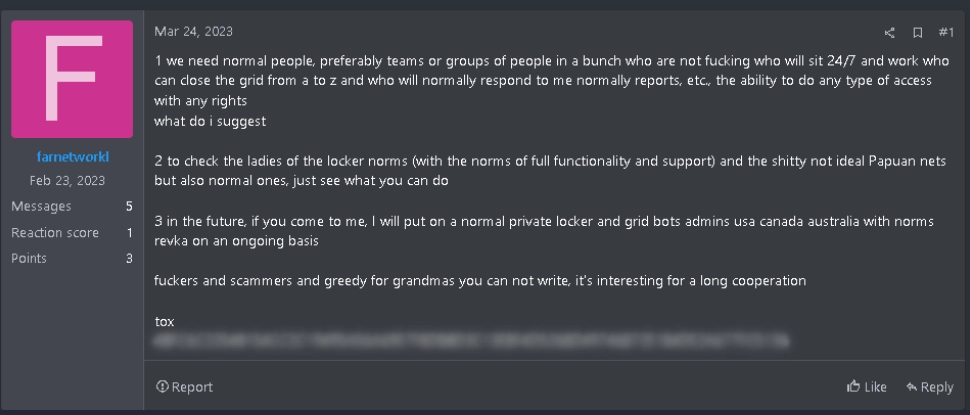Click the line mentioning long cooperation
The image size is (970, 415).
click(480, 281)
